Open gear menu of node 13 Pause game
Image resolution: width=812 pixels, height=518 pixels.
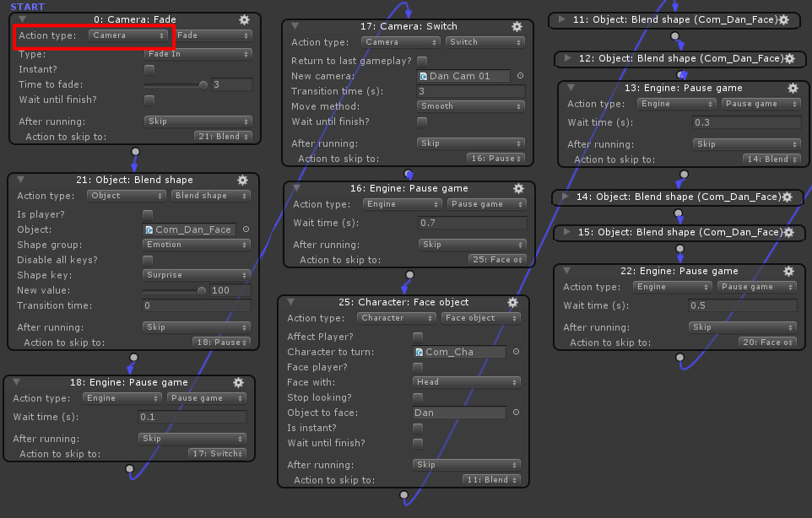[x=793, y=88]
